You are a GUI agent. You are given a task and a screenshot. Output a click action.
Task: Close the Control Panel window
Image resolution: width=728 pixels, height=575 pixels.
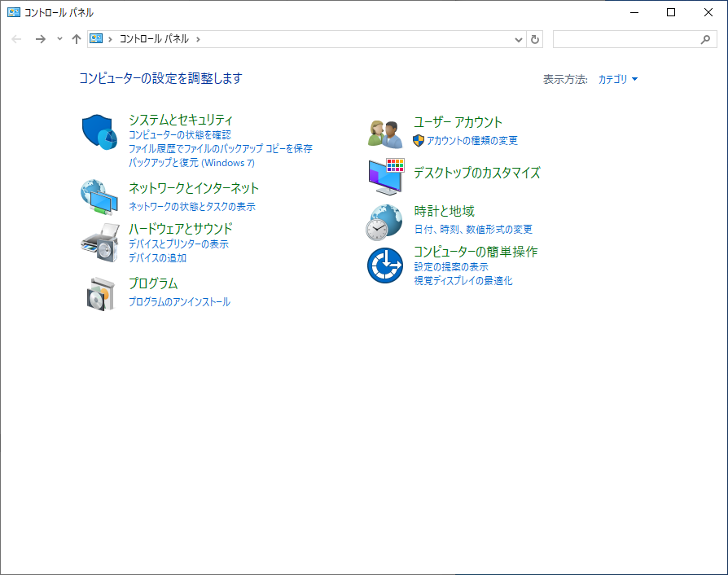[708, 12]
